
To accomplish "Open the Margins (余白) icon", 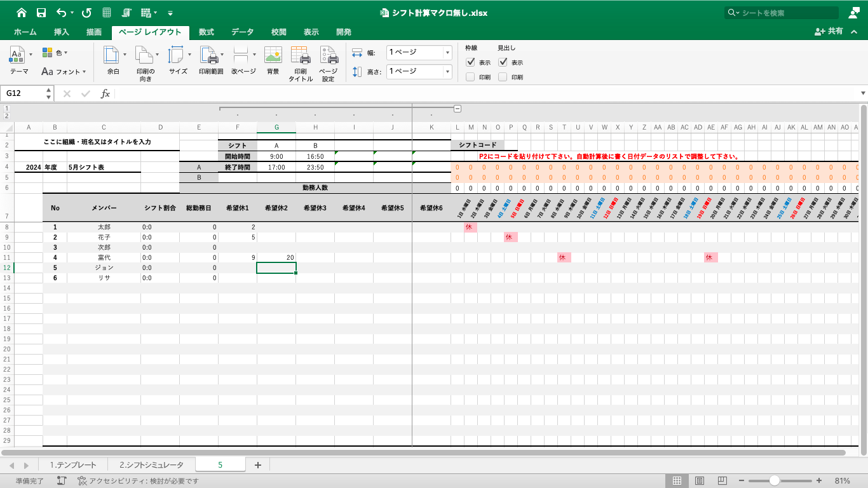I will click(112, 57).
